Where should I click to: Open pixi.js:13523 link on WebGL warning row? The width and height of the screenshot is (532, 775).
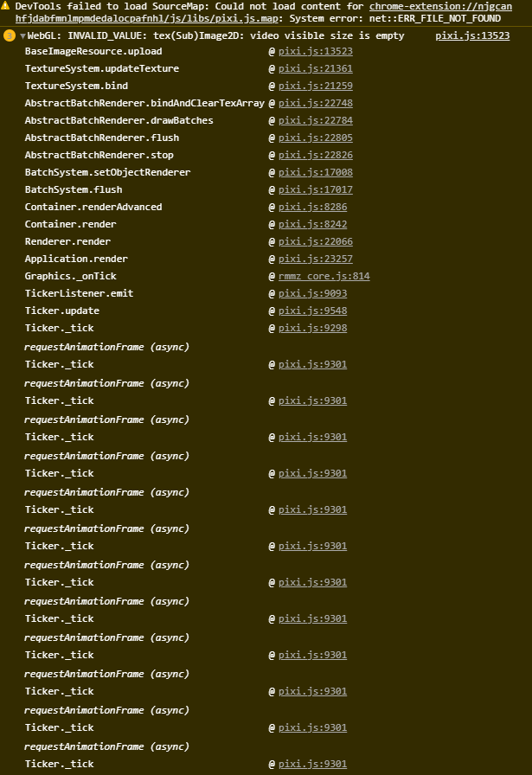[x=471, y=35]
